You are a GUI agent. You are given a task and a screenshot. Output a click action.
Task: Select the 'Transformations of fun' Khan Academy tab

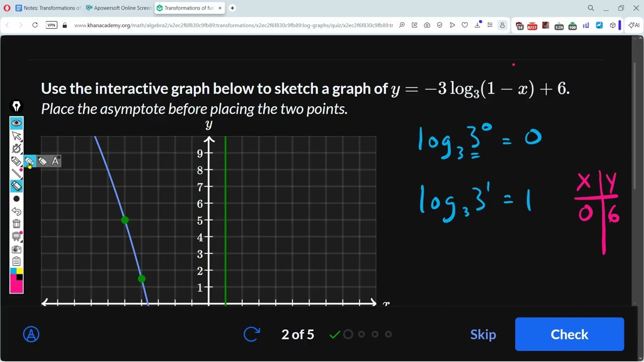click(189, 8)
